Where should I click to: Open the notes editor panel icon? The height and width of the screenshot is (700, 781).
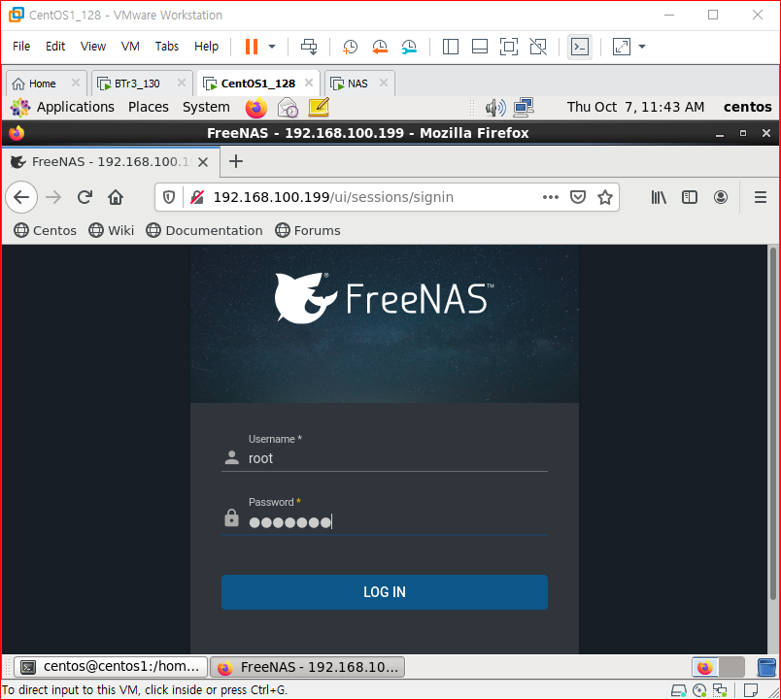pos(319,108)
